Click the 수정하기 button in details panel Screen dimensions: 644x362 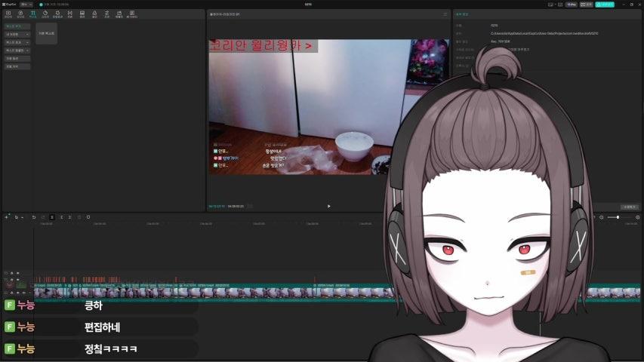(629, 207)
